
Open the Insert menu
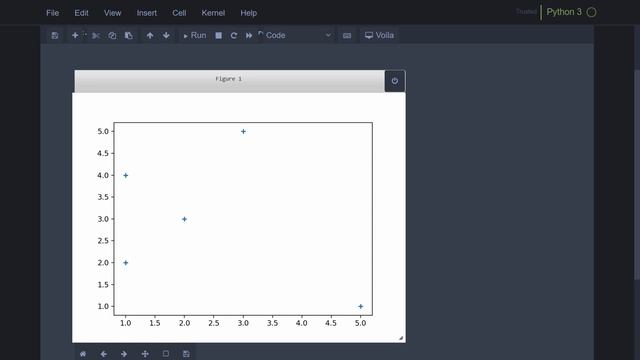pos(147,13)
